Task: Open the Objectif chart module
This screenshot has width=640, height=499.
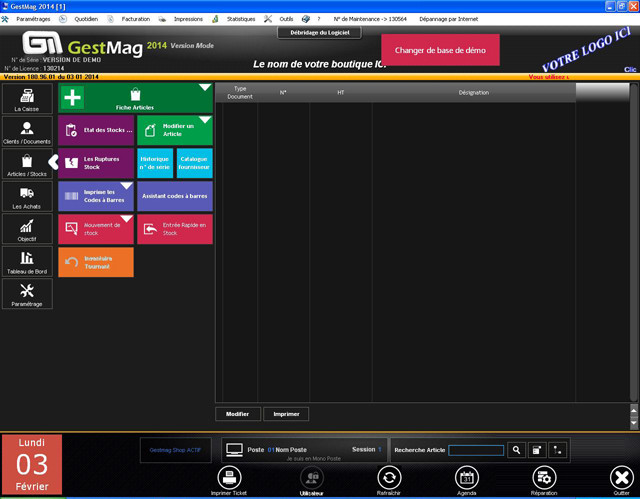Action: coord(27,230)
